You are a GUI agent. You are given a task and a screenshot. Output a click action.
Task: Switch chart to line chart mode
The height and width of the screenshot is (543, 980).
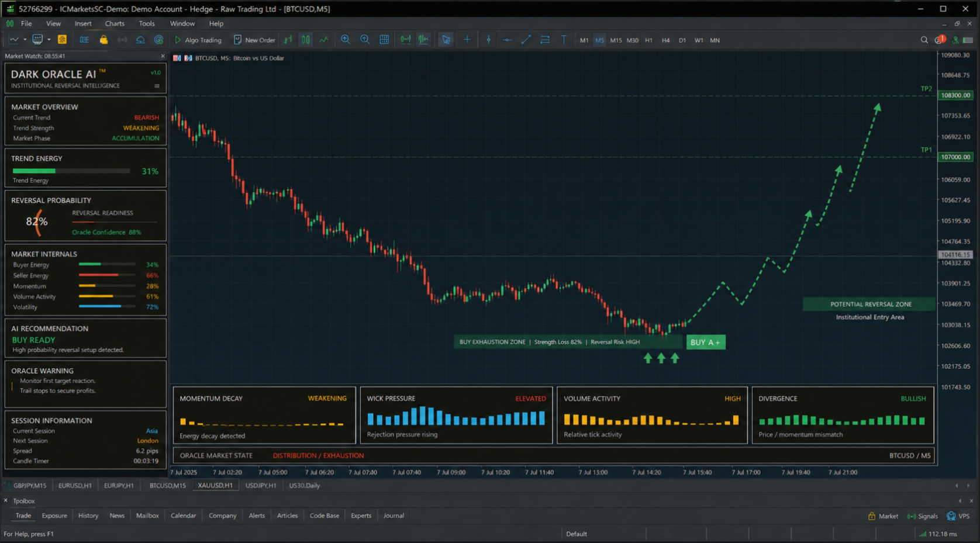324,40
